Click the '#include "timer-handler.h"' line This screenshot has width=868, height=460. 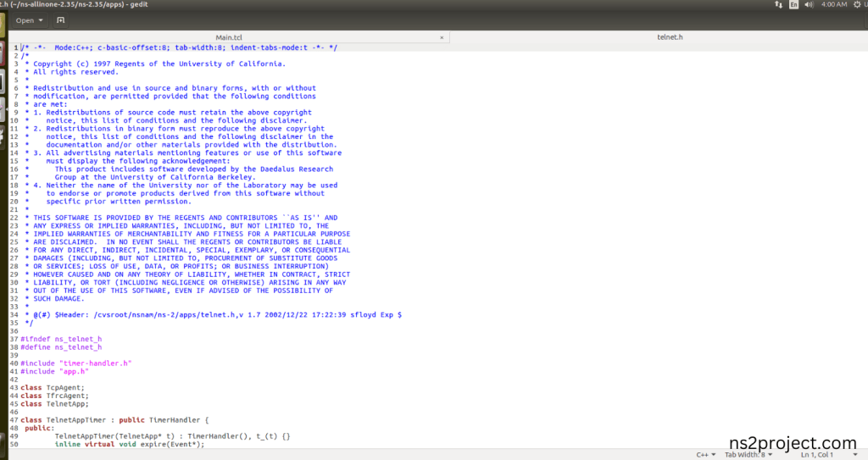pos(76,363)
